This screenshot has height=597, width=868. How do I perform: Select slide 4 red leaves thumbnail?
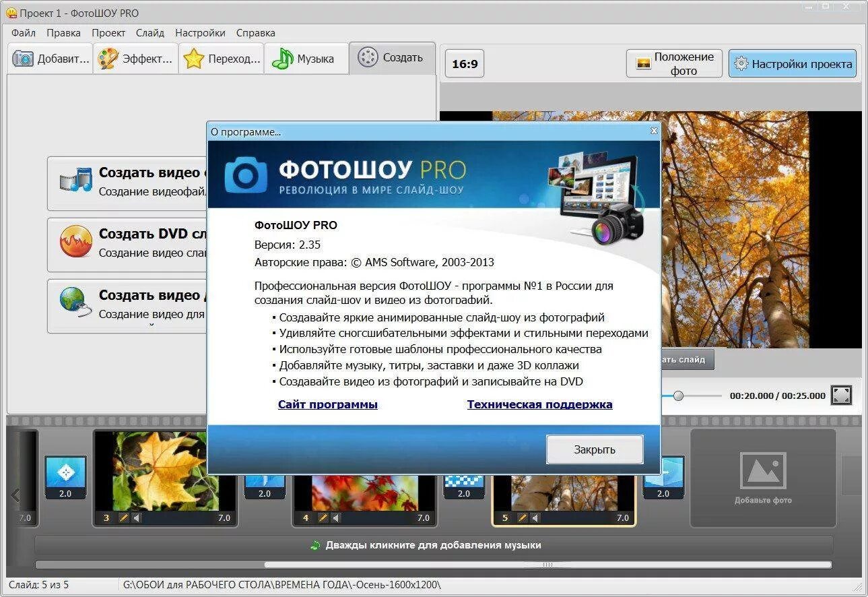[x=364, y=493]
